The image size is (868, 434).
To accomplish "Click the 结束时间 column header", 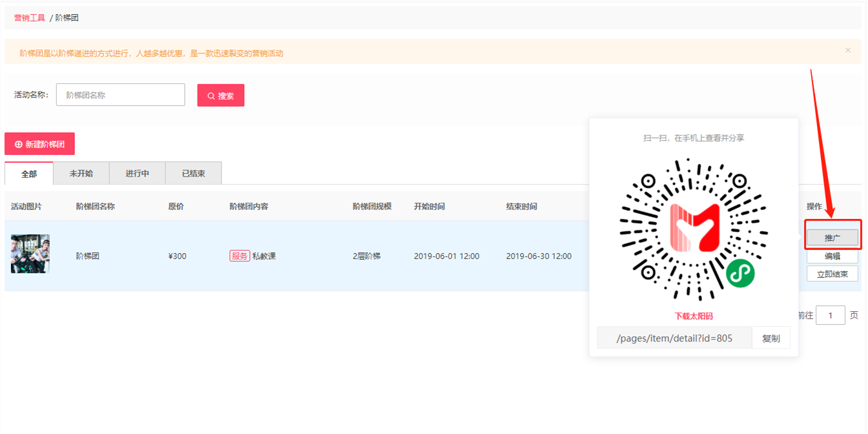I will pyautogui.click(x=522, y=207).
